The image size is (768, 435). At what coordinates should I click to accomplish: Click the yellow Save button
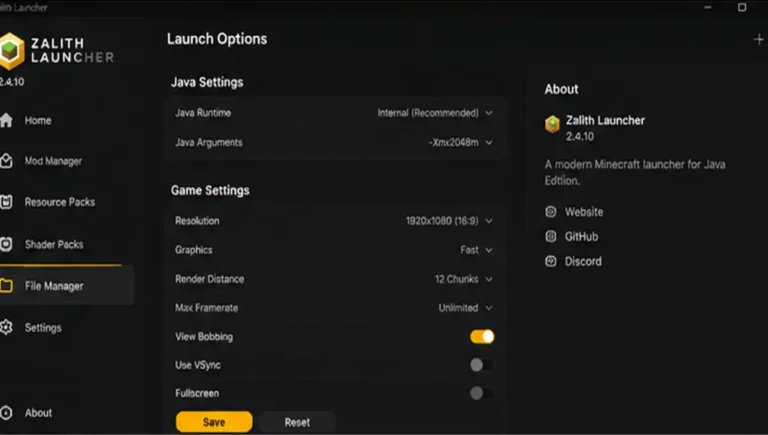[x=214, y=422]
